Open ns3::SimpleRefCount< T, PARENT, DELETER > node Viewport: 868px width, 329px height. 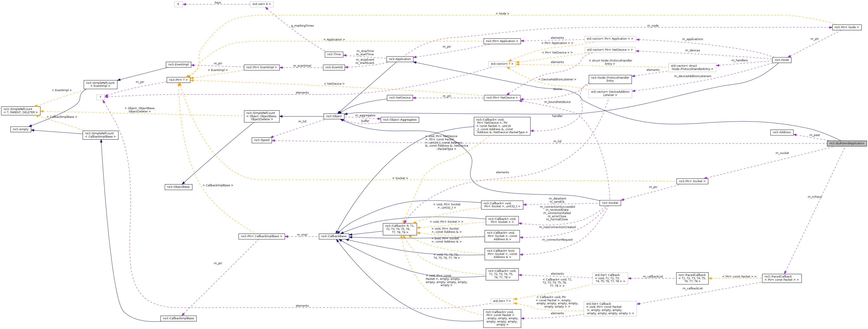pyautogui.click(x=21, y=111)
